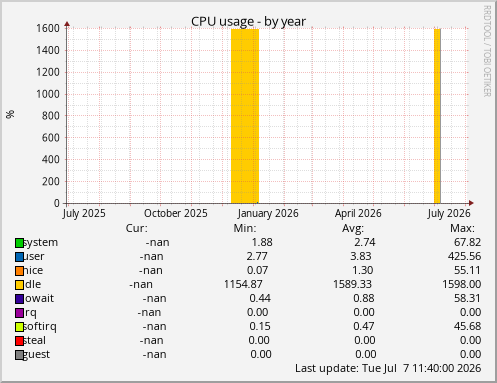Click the 'steal' legend label
Screen dimensions: 497x383
click(35, 340)
